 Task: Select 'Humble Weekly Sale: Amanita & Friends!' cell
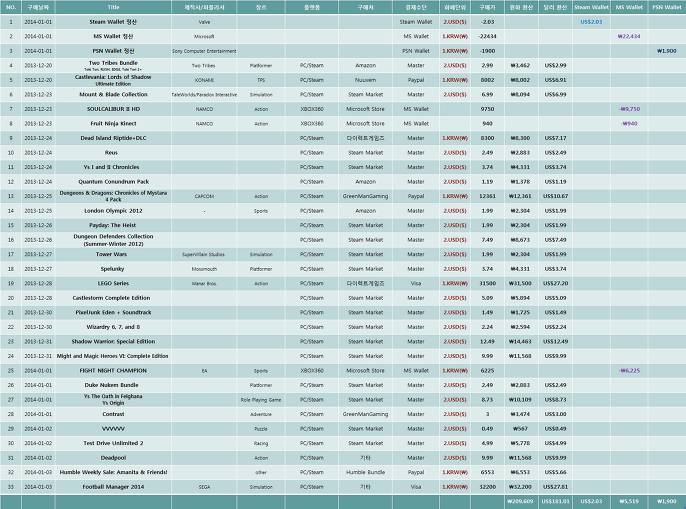(x=113, y=472)
